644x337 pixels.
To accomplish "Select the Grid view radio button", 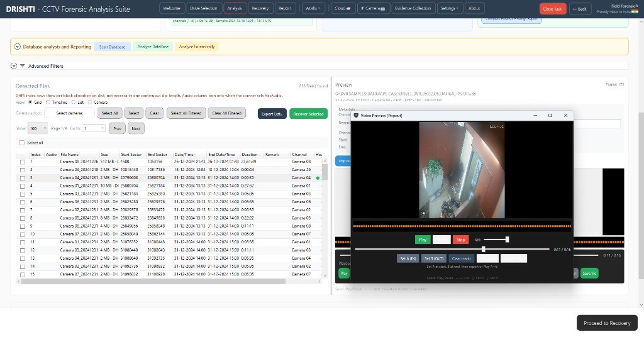I will pos(30,102).
